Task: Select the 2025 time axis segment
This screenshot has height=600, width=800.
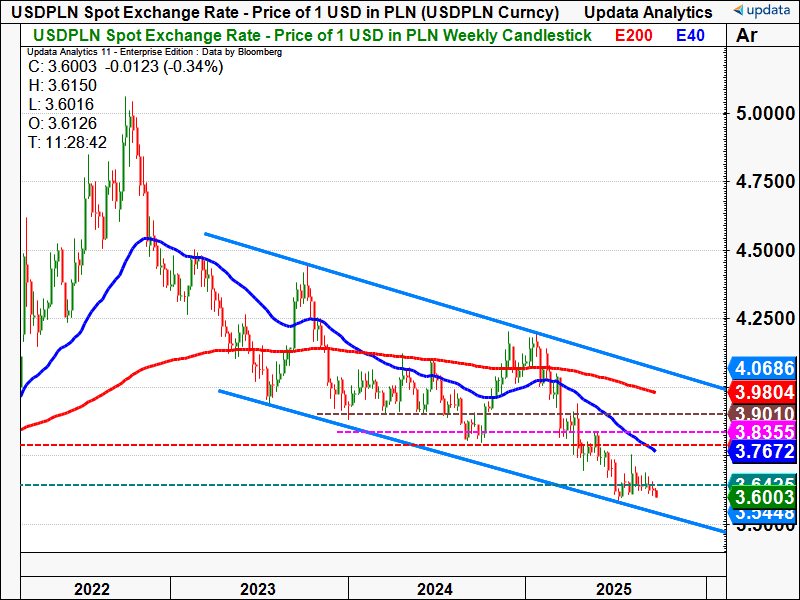Action: tap(616, 588)
